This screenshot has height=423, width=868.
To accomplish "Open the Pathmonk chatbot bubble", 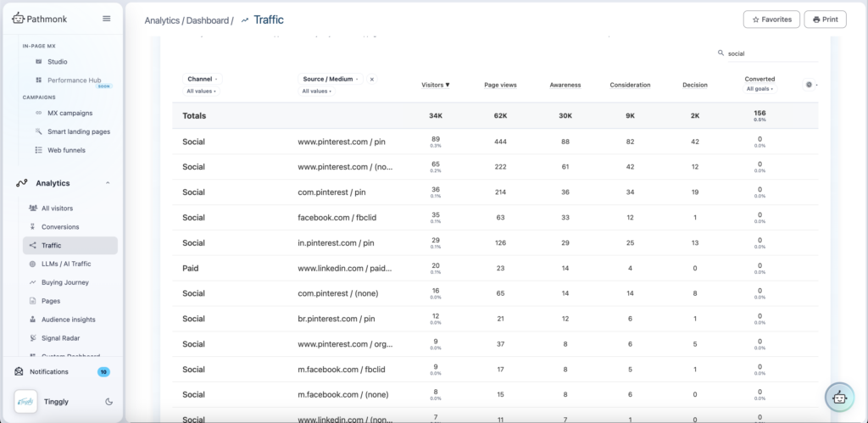I will [840, 397].
